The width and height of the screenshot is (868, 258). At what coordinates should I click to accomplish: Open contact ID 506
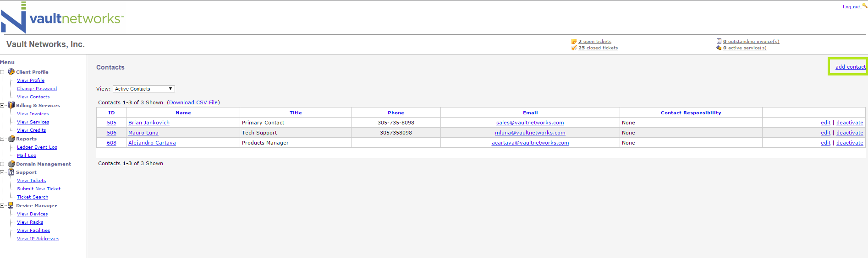click(111, 133)
